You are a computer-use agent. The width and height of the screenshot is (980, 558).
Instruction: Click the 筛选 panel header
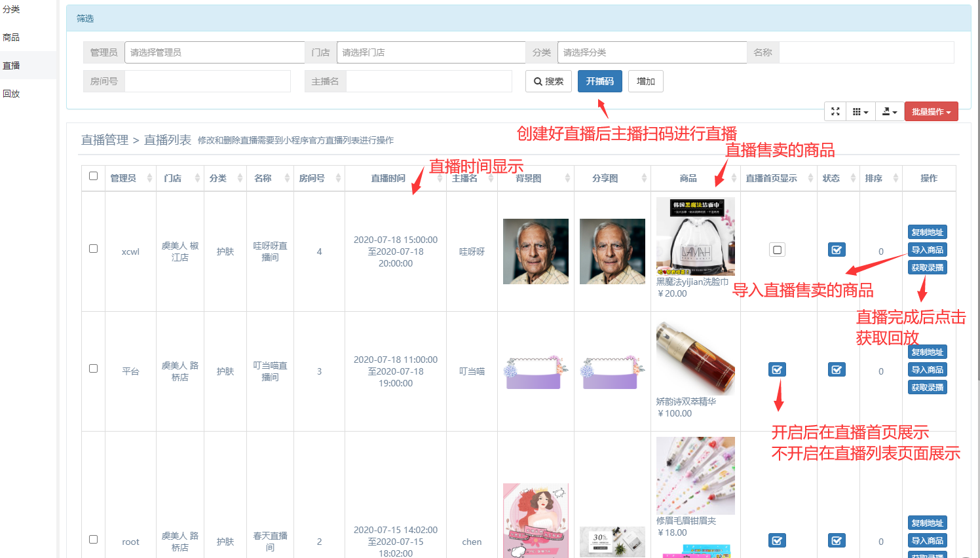(x=518, y=18)
